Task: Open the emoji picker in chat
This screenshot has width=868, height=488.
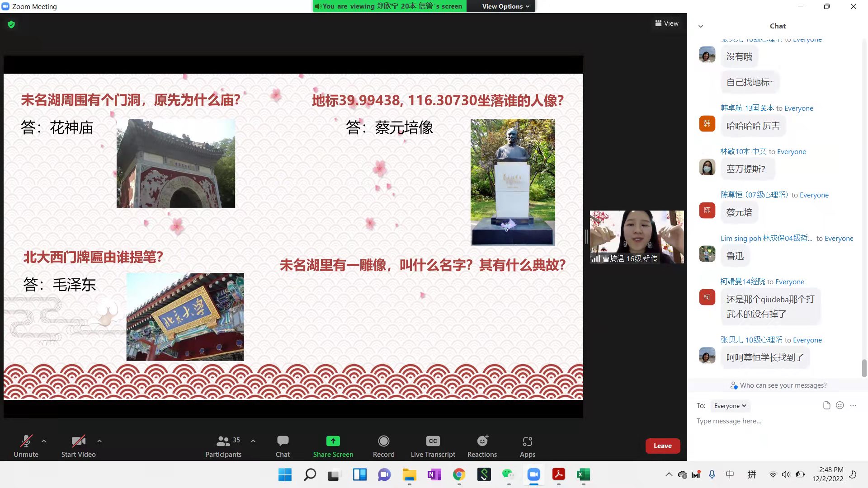Action: 840,405
